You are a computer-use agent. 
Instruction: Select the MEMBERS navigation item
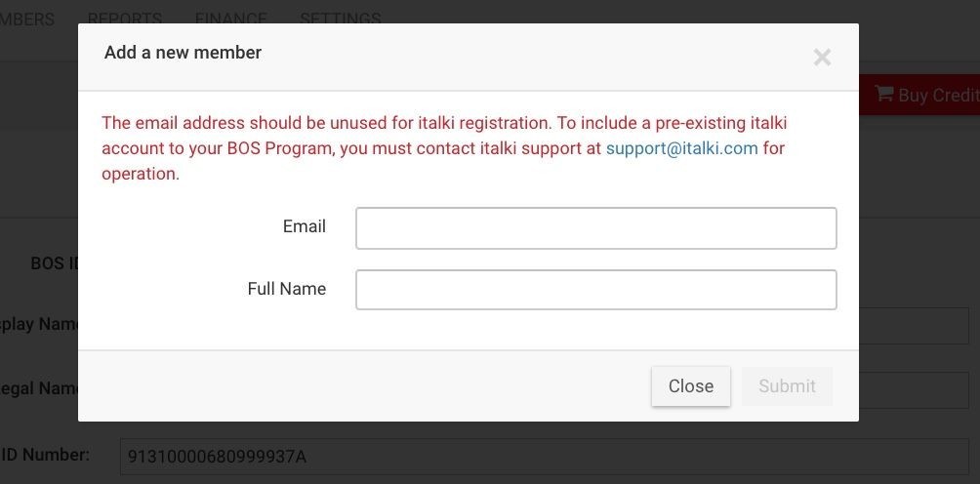(x=27, y=20)
